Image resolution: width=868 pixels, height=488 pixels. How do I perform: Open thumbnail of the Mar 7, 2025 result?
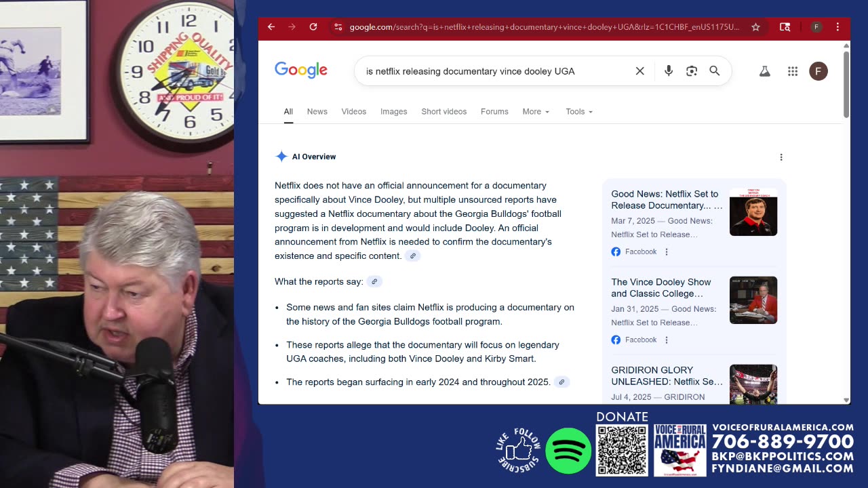click(x=753, y=212)
